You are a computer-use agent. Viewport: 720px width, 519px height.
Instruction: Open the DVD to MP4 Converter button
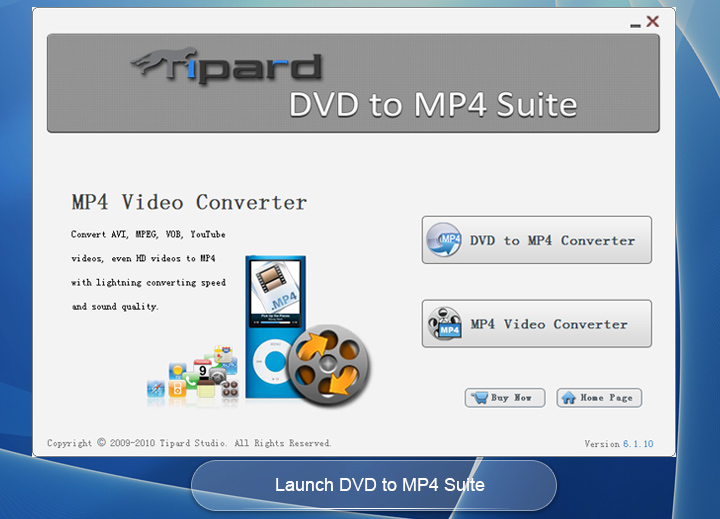coord(536,240)
